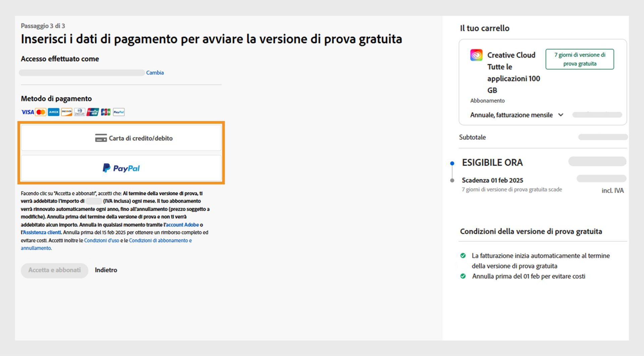The height and width of the screenshot is (356, 644).
Task: Click the green check beside fatturazione condition
Action: pos(463,256)
